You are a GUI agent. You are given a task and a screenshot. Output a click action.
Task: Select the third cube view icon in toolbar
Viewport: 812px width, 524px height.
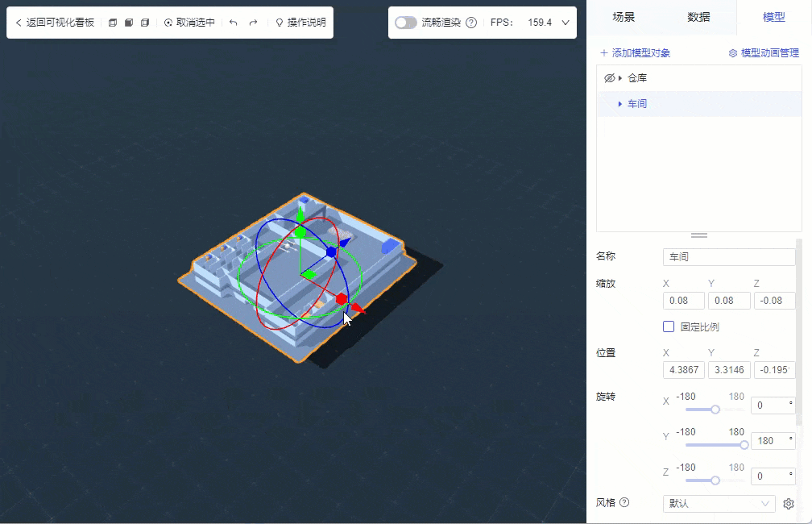(145, 23)
